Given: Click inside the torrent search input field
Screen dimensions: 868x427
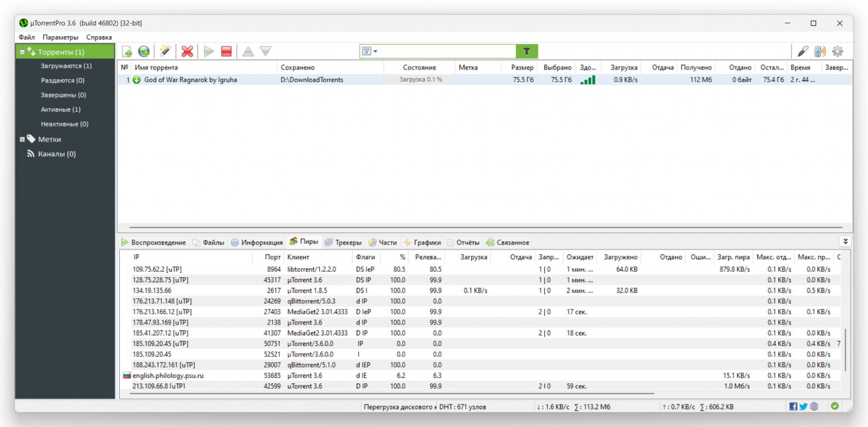Looking at the screenshot, I should (x=445, y=52).
